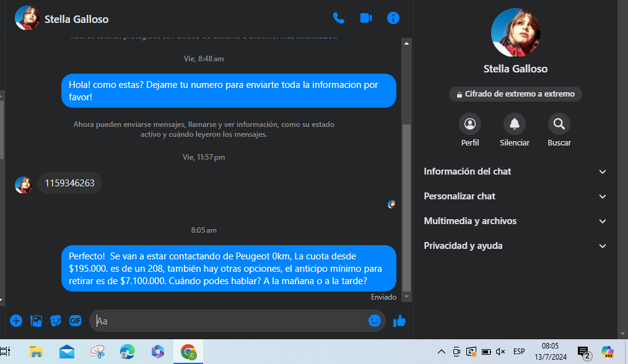628x364 pixels.
Task: Open File Explorer from the taskbar
Action: tap(37, 352)
